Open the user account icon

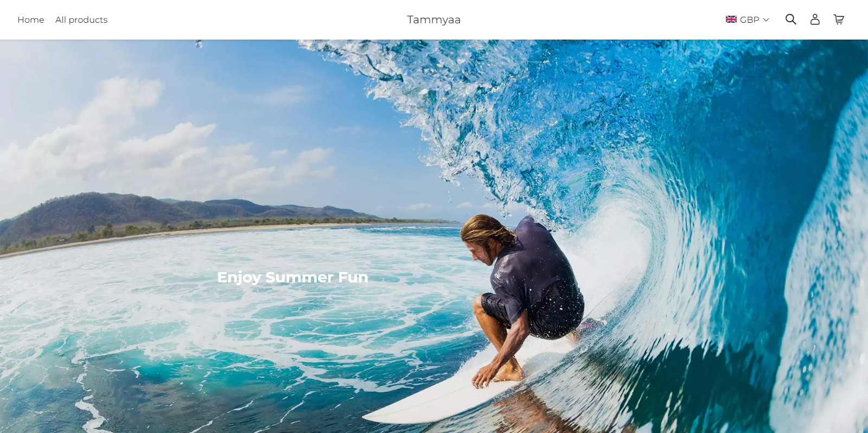(815, 20)
